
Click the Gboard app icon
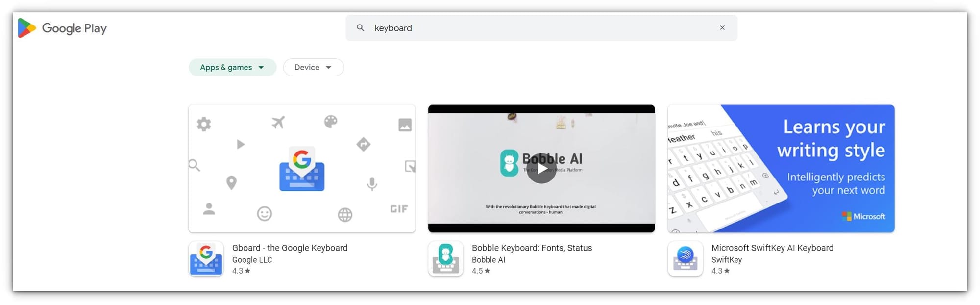206,258
